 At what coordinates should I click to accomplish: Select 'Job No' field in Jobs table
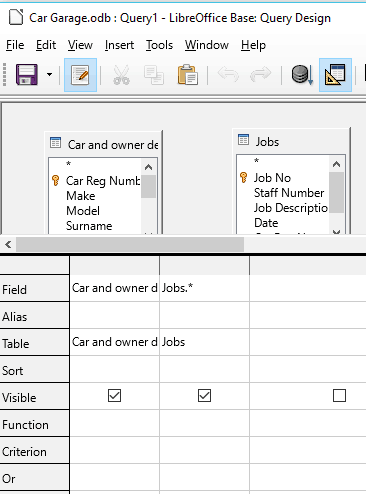[x=272, y=178]
